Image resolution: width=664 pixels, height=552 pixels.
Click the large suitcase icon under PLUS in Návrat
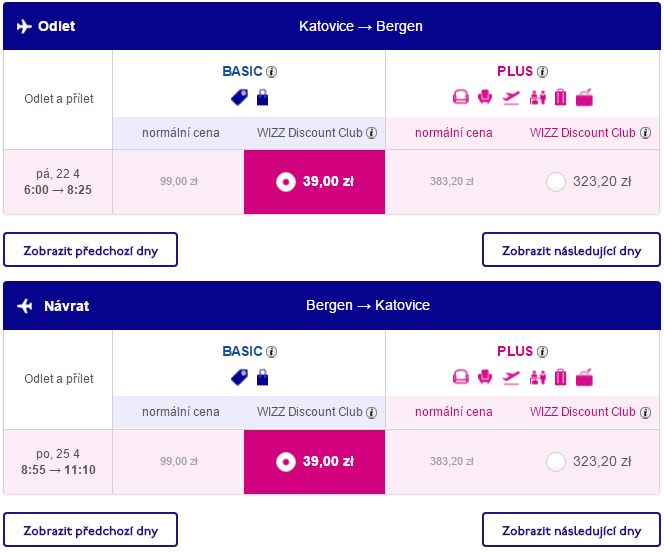[x=560, y=377]
